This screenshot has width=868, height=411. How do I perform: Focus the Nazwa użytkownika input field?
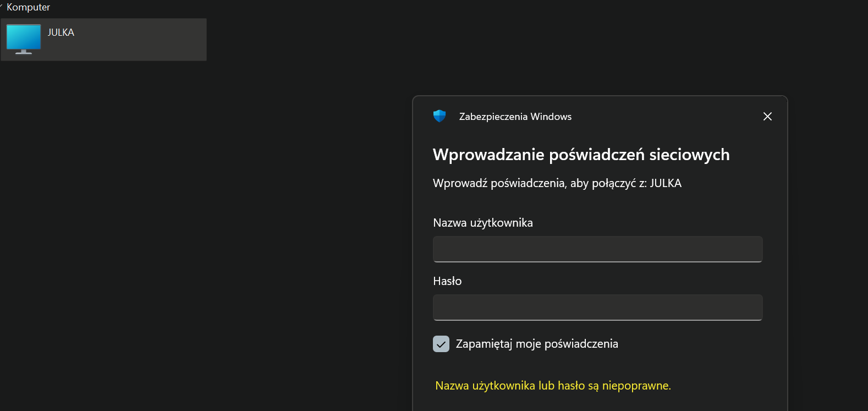point(597,249)
